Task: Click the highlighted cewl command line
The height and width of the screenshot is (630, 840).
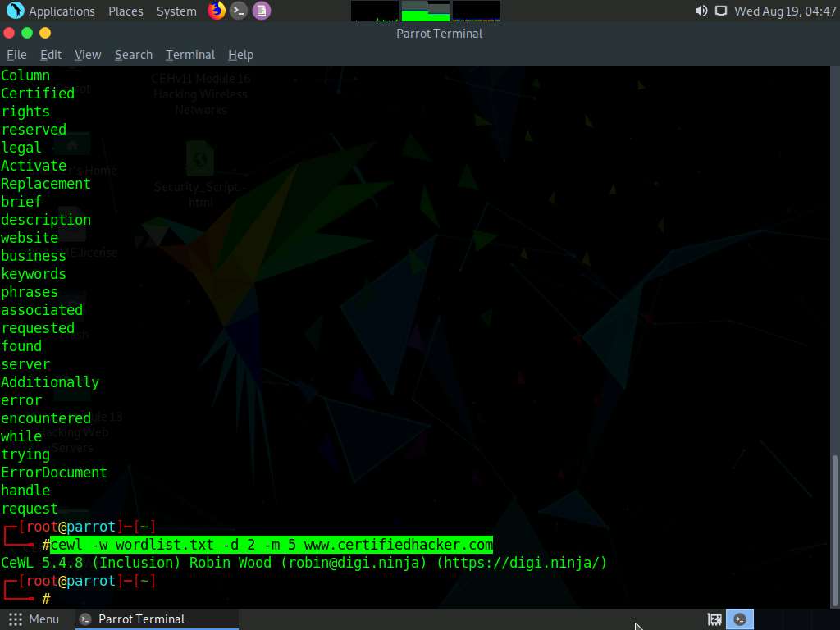Action: pyautogui.click(x=271, y=545)
